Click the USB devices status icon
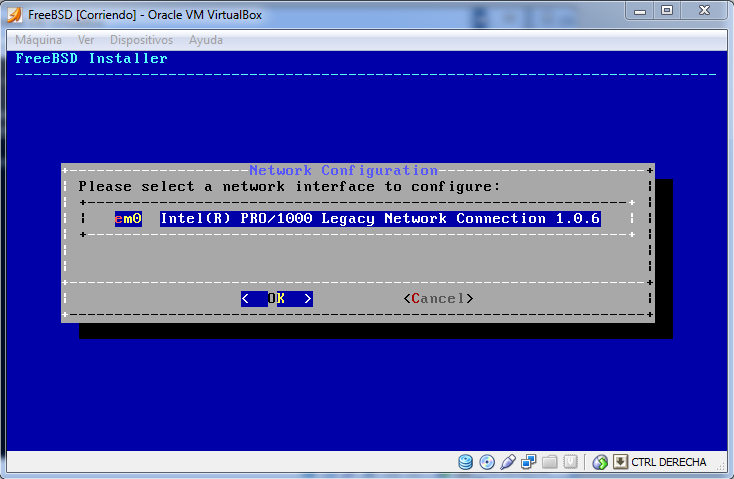The image size is (734, 479). click(508, 462)
